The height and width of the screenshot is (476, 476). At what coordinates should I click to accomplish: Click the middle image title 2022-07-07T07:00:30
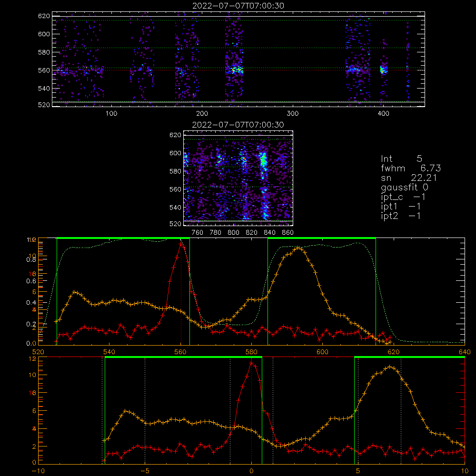point(238,125)
